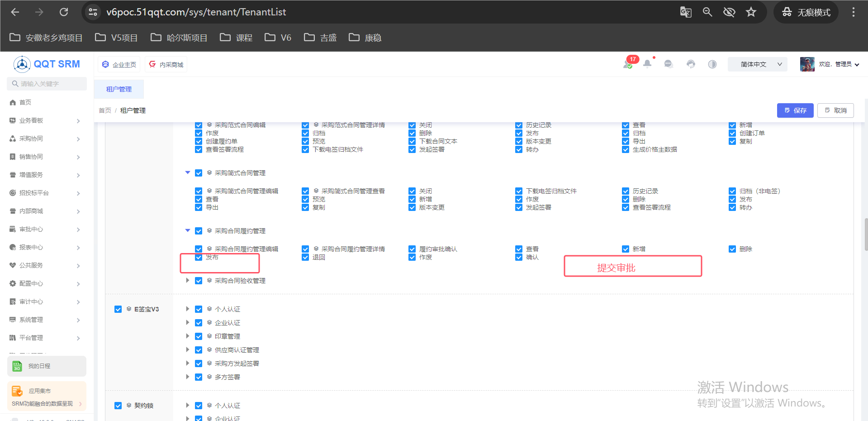Open the browser zoom magnifier icon
Screen dimensions: 868x421
pyautogui.click(x=707, y=12)
